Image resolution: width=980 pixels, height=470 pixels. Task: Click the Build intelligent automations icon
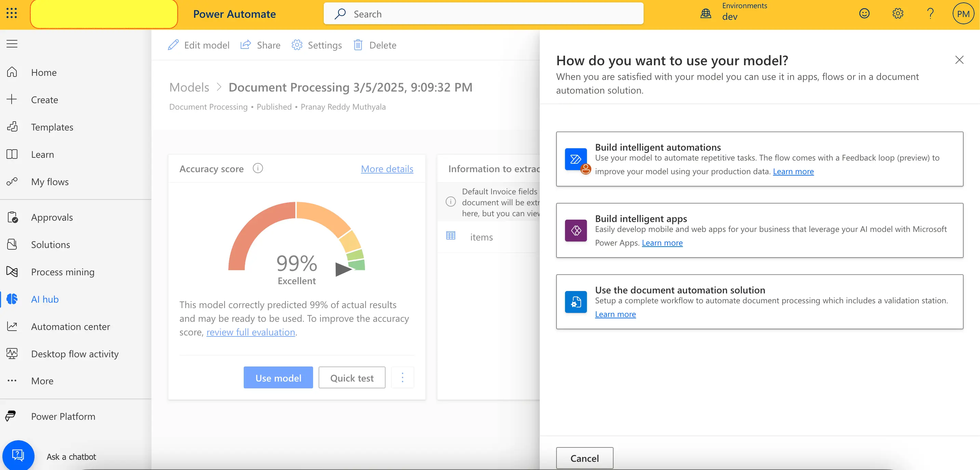pos(574,158)
